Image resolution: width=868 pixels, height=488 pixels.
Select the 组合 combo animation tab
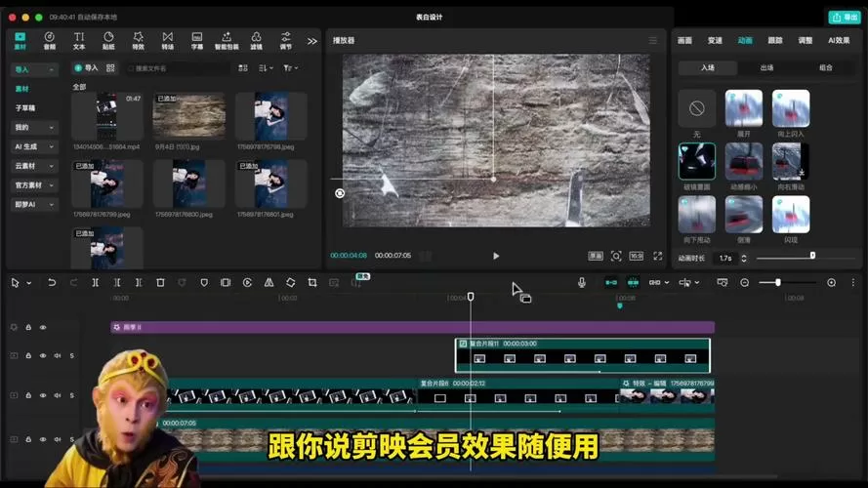[x=825, y=67]
